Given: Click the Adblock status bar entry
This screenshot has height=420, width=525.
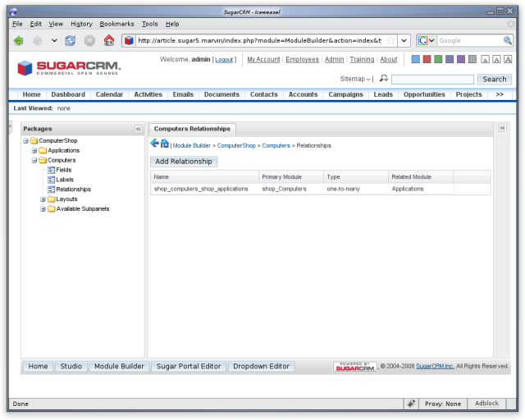Looking at the screenshot, I should click(x=486, y=404).
